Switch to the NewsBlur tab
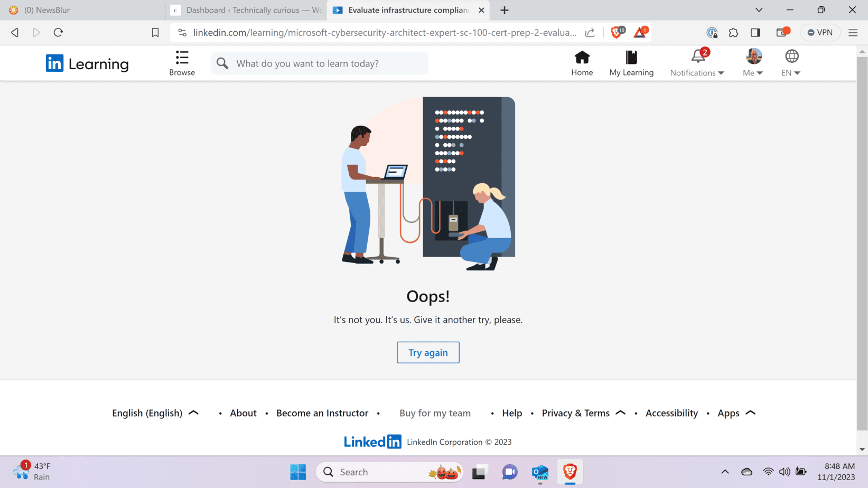 point(82,10)
